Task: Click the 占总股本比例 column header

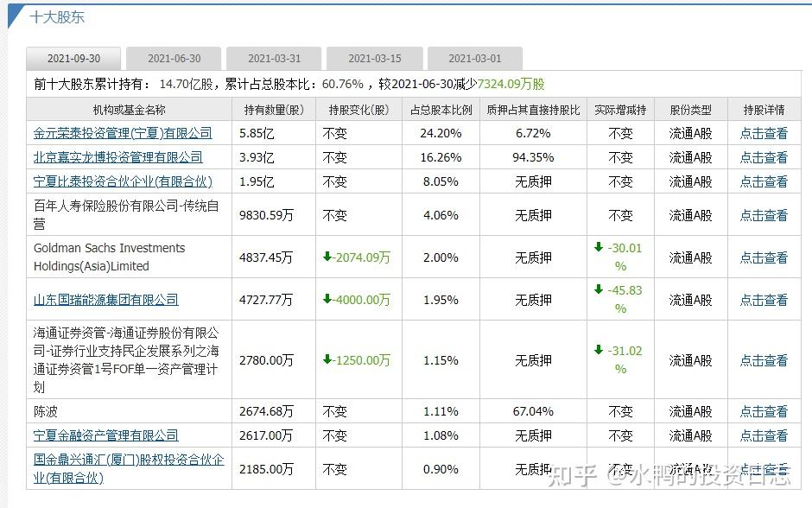Action: tap(441, 110)
